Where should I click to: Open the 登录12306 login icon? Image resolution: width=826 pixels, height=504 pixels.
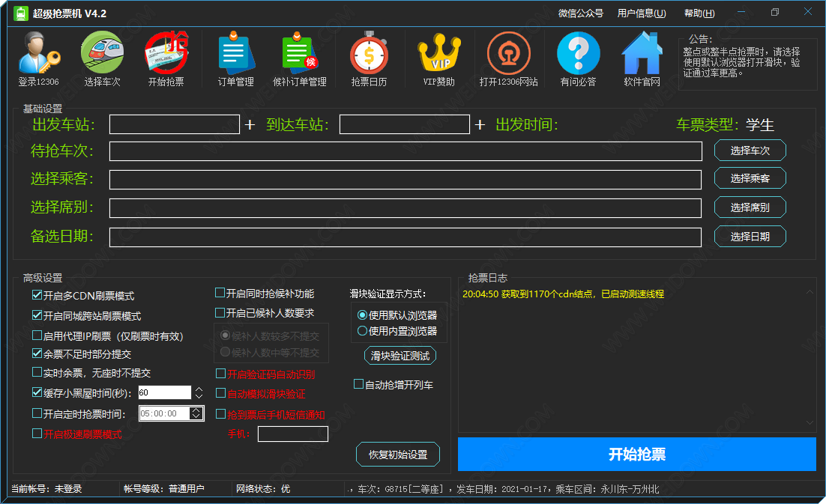[x=38, y=58]
